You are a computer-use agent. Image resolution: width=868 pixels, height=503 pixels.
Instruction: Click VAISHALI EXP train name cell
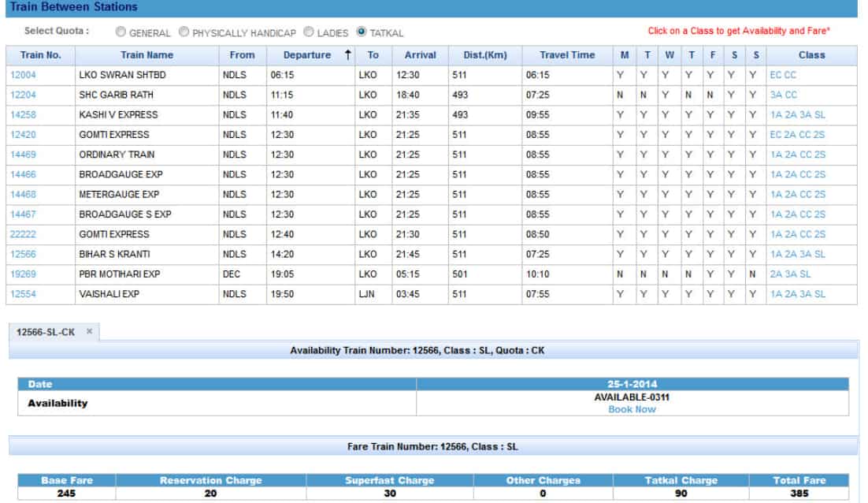[x=147, y=294]
